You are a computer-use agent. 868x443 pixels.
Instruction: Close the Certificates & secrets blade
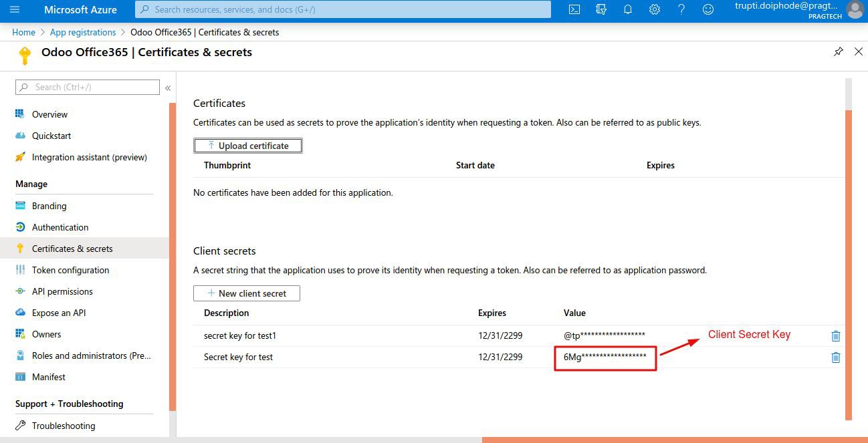[859, 51]
